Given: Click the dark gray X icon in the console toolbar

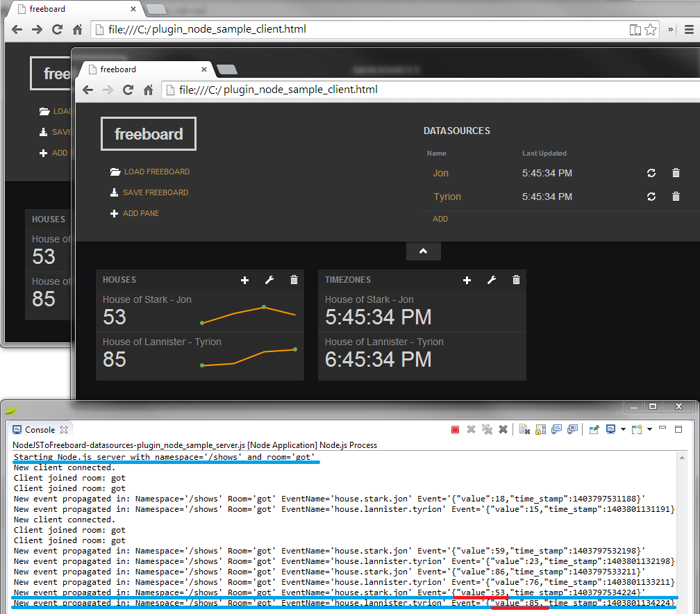Looking at the screenshot, I should [x=503, y=429].
